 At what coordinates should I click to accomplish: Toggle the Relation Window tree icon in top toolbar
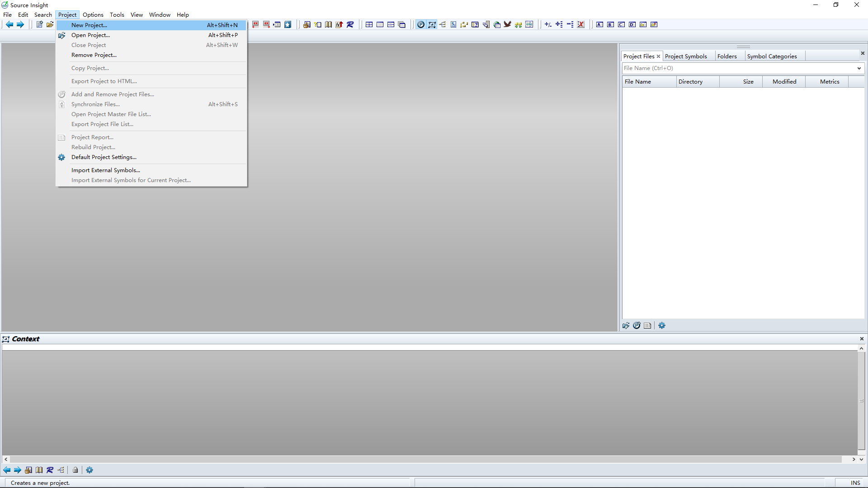[x=443, y=24]
